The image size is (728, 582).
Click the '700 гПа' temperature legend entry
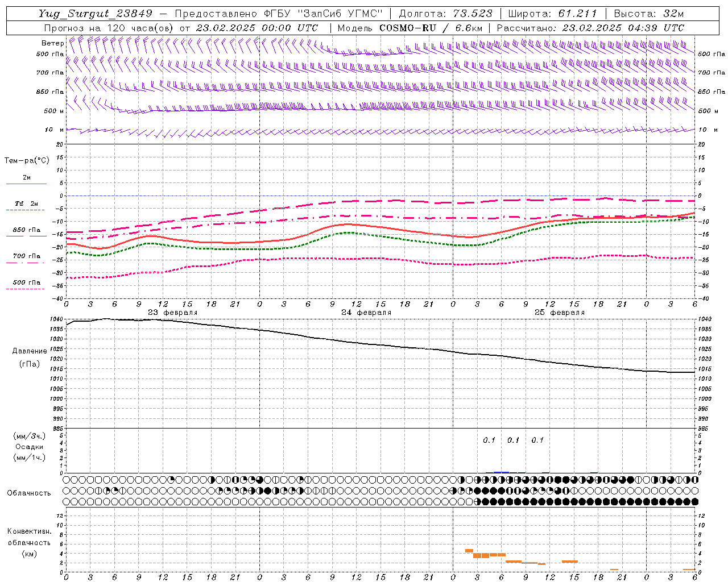point(27,256)
